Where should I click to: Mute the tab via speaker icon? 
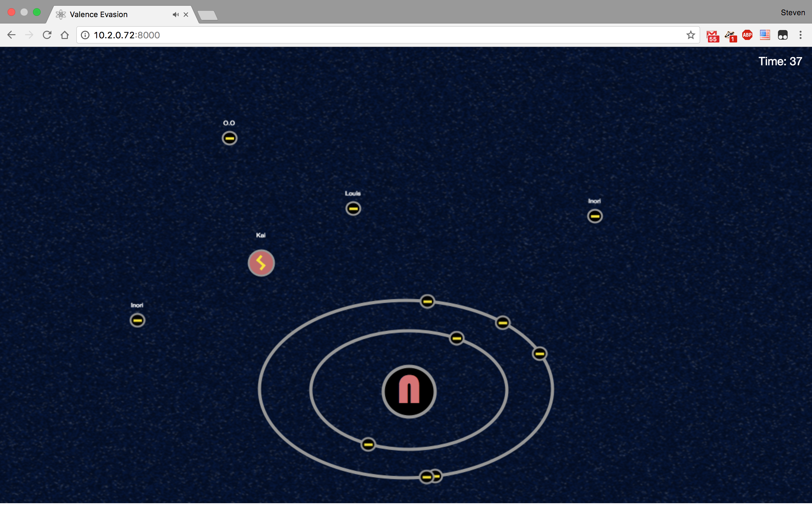175,15
